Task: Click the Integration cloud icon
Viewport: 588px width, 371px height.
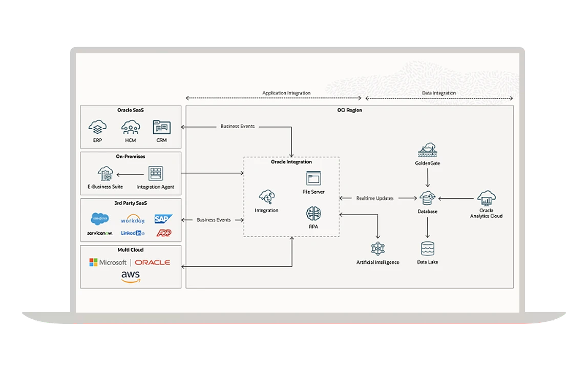Action: click(266, 196)
